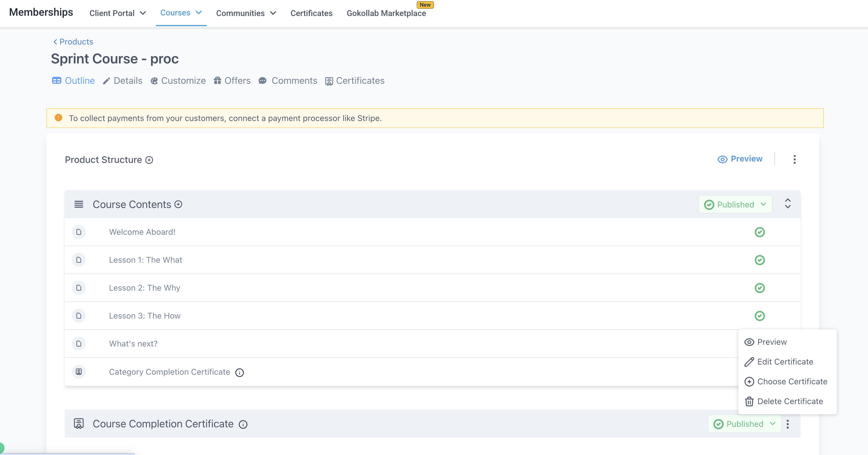Toggle published check for Lesson 1: The What
Viewport: 868px width, 455px height.
pyautogui.click(x=760, y=260)
